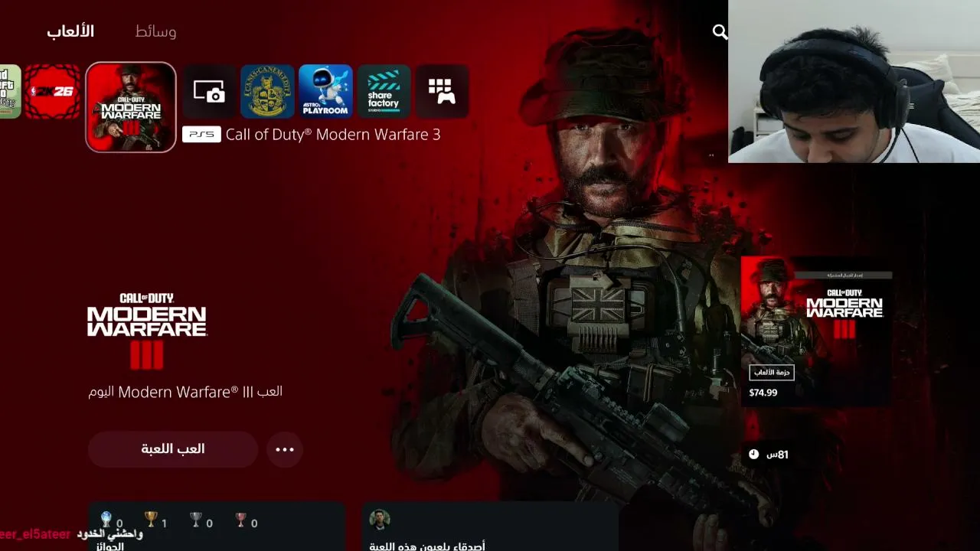Click the حزمة الألعاب bundle badge
The width and height of the screenshot is (980, 551).
pos(772,373)
